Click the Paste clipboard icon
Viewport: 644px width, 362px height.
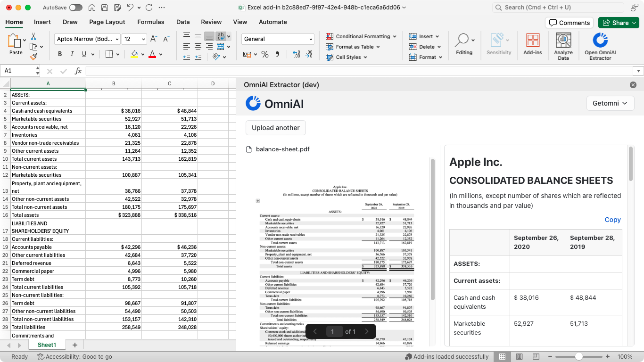14,41
